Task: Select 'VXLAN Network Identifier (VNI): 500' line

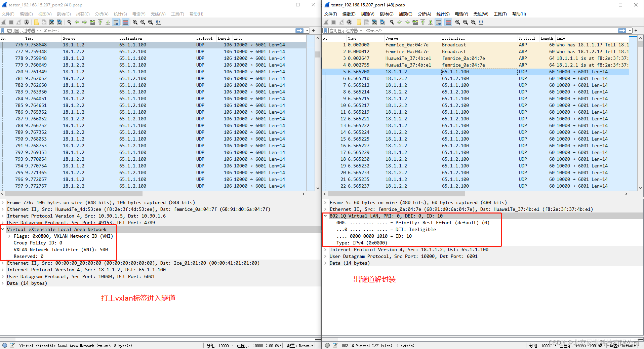Action: click(61, 249)
